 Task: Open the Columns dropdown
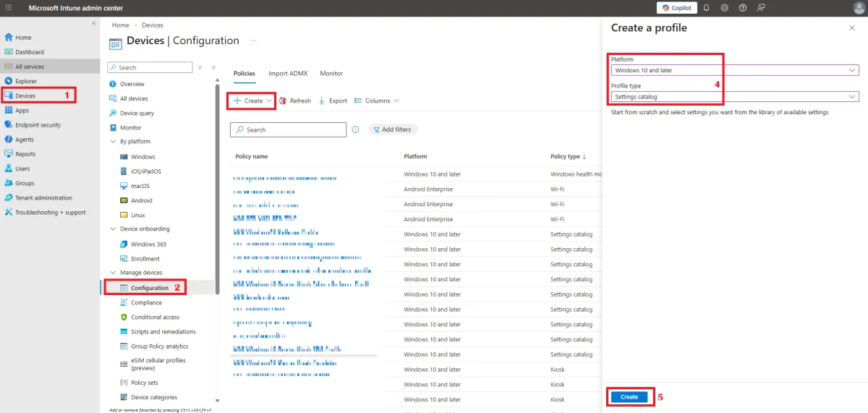[377, 101]
